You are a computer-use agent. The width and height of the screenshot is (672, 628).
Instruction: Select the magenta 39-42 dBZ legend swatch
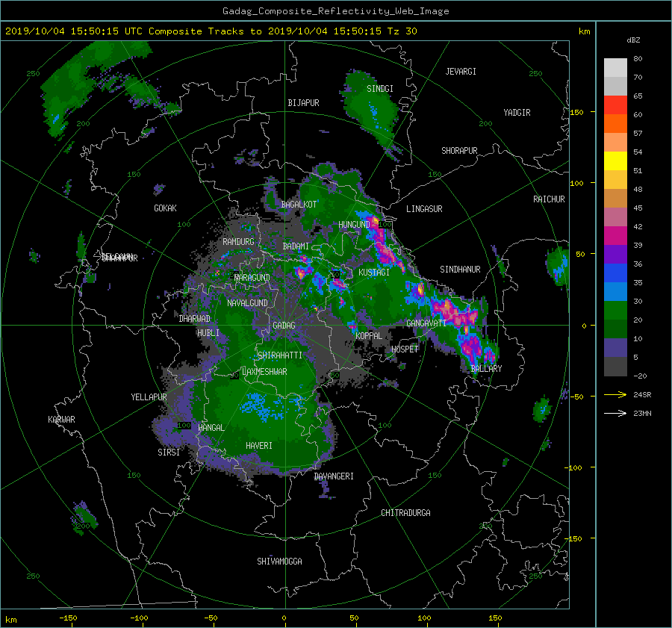pos(615,235)
